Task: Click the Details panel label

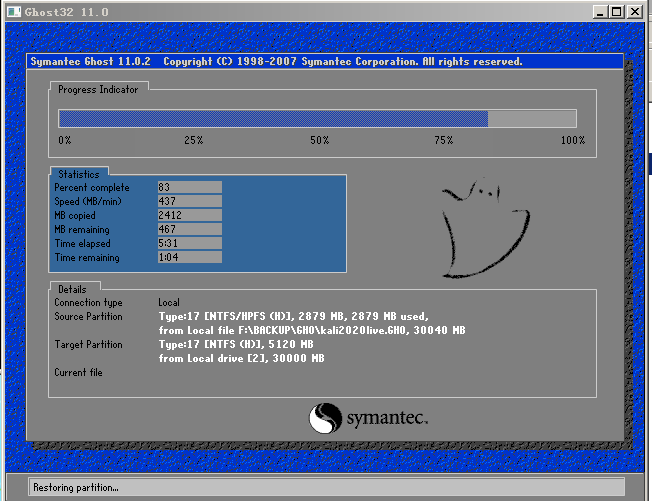Action: point(72,289)
